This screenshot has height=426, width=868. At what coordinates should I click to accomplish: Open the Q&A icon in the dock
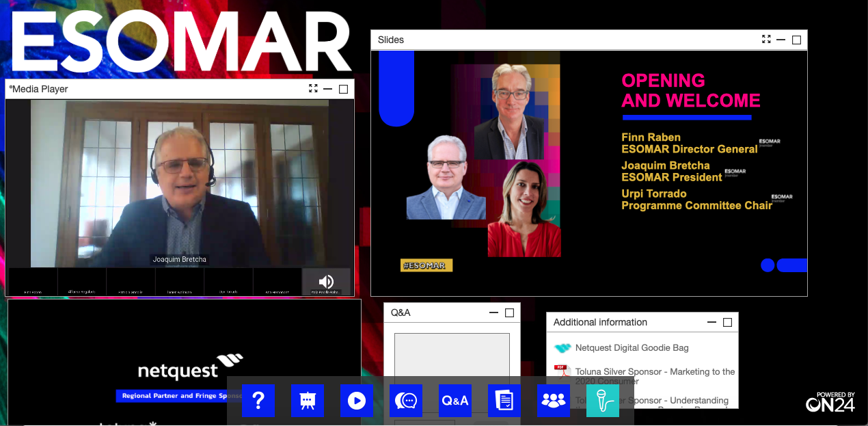click(x=455, y=400)
